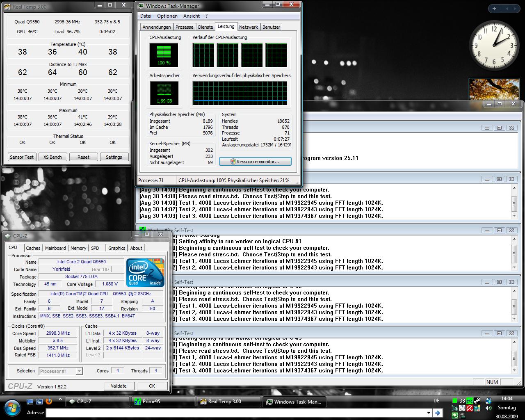Click sidebar next gadgets arrow
Image resolution: width=525 pixels, height=420 pixels.
click(516, 9)
